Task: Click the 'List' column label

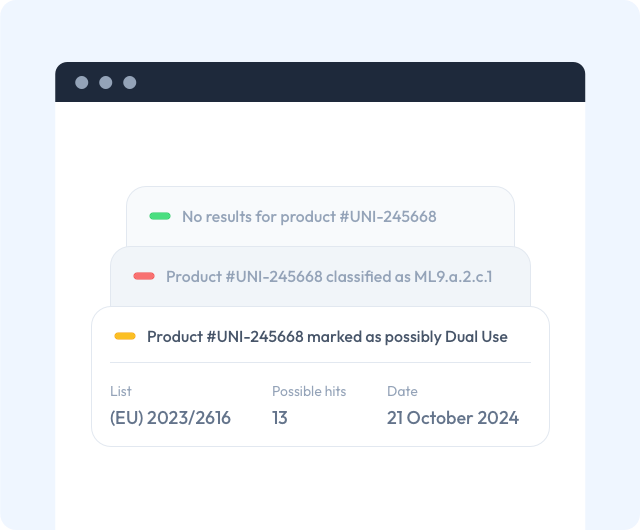Action: 121,391
